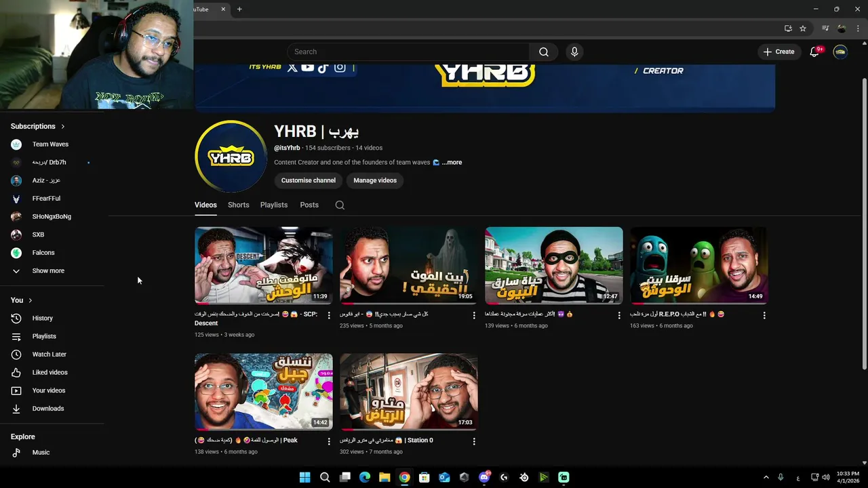Viewport: 868px width, 488px height.
Task: Play the 12:47 masked thief video thumbnail
Action: [x=554, y=265]
